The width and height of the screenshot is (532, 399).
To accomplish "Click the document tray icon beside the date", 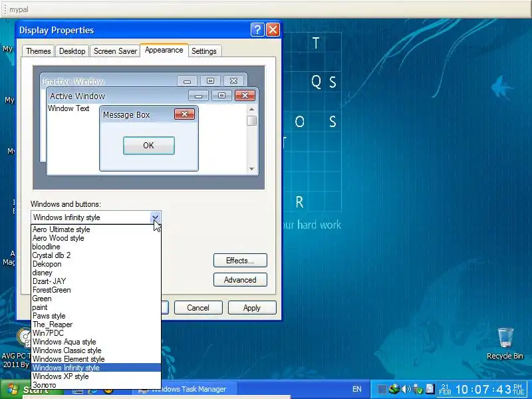I will pos(430,389).
